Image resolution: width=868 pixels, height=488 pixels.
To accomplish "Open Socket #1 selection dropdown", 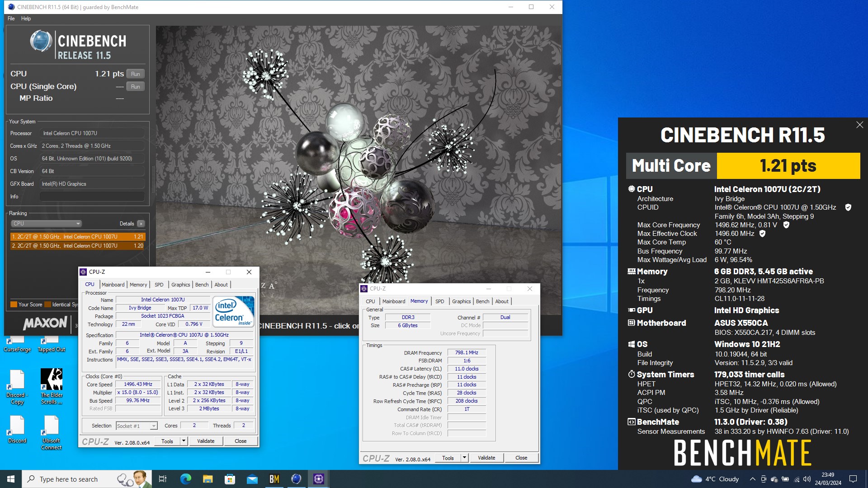I will coord(137,426).
